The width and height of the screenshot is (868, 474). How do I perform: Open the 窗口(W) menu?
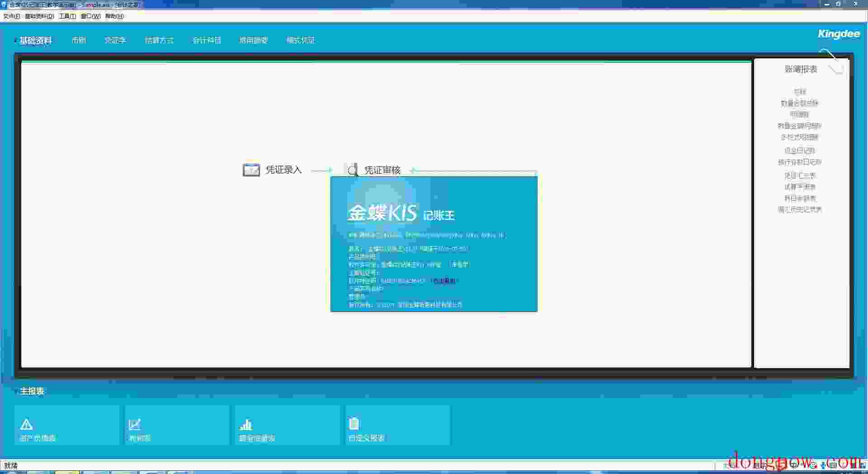point(90,16)
